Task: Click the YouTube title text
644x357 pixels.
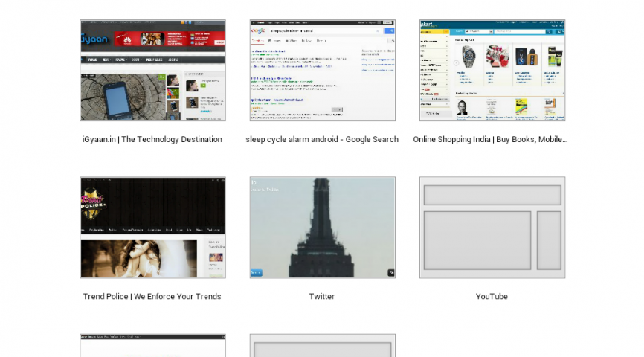Action: click(492, 296)
